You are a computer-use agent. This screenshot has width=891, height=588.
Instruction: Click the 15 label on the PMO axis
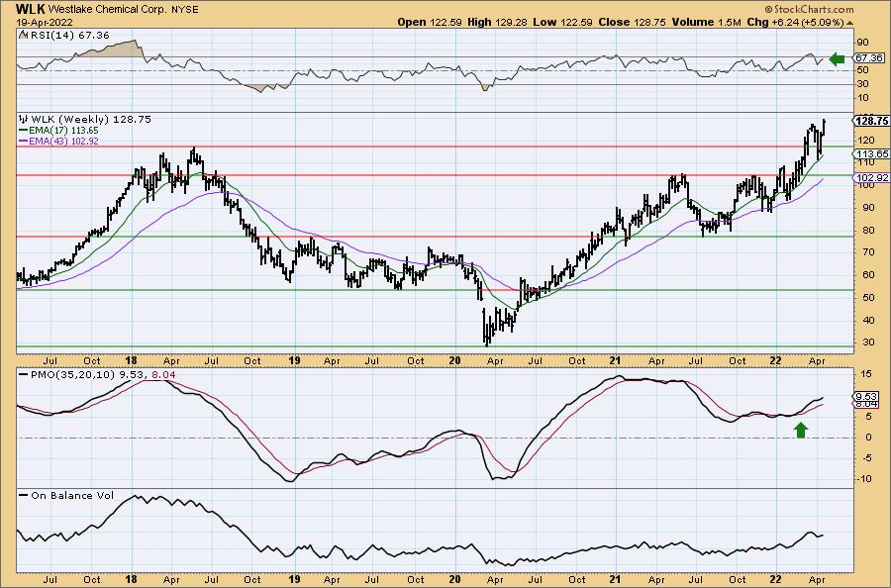(x=866, y=374)
